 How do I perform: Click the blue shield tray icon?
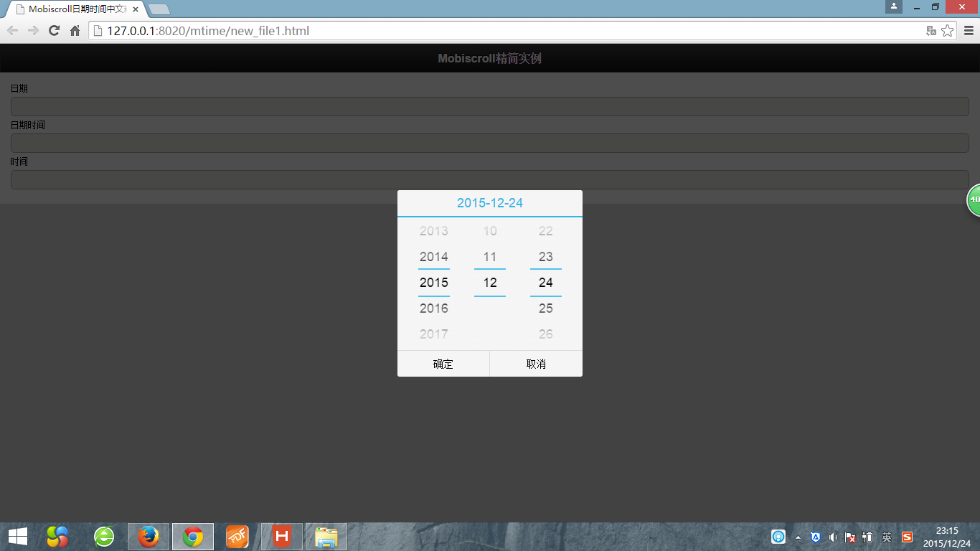click(816, 537)
